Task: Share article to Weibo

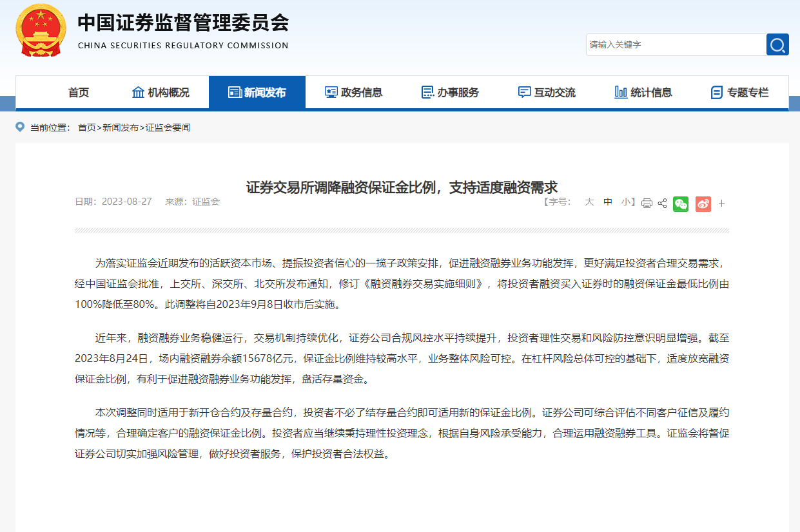Action: [703, 204]
